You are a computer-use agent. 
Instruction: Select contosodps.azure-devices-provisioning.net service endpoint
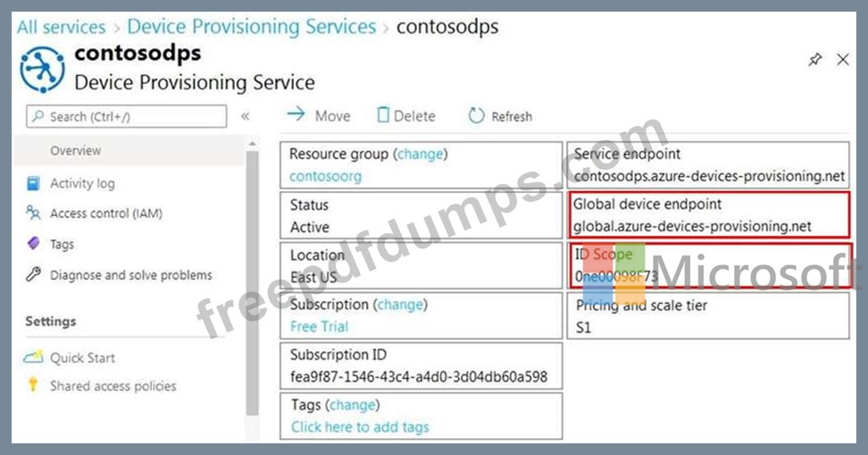point(710,176)
